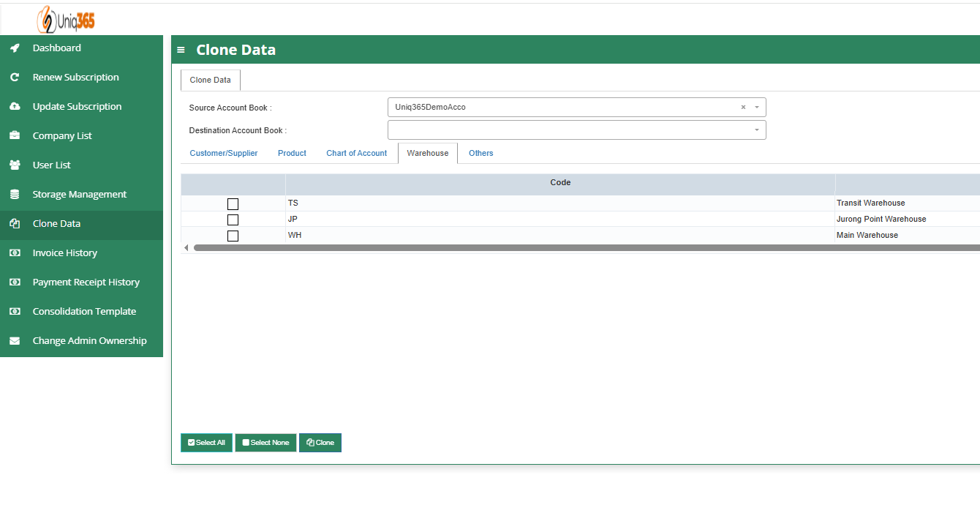Click the Consolidation Template money icon
The width and height of the screenshot is (980, 524).
[x=15, y=312]
